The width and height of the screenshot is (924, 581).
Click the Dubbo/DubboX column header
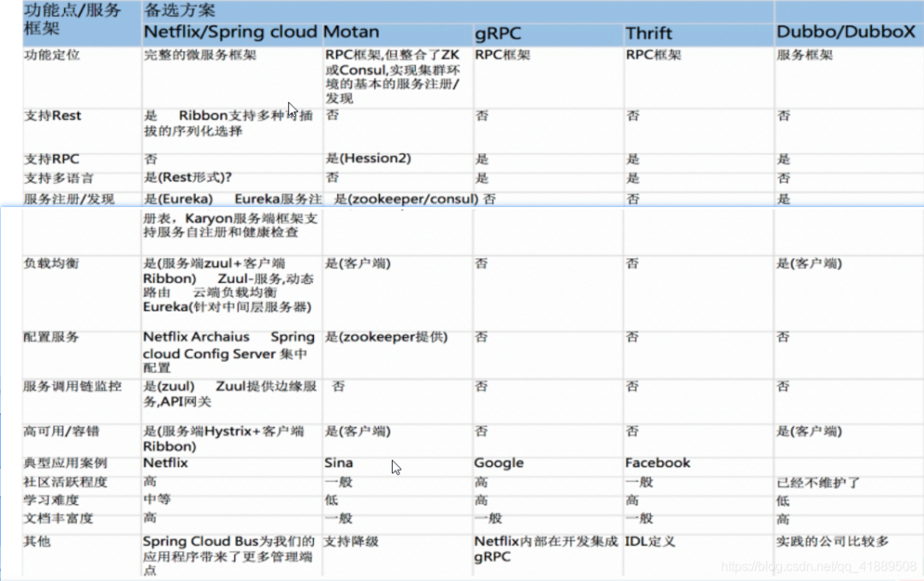(x=845, y=32)
